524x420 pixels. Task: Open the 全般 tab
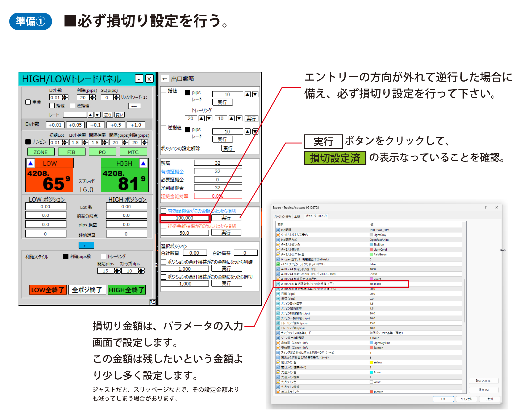point(297,216)
